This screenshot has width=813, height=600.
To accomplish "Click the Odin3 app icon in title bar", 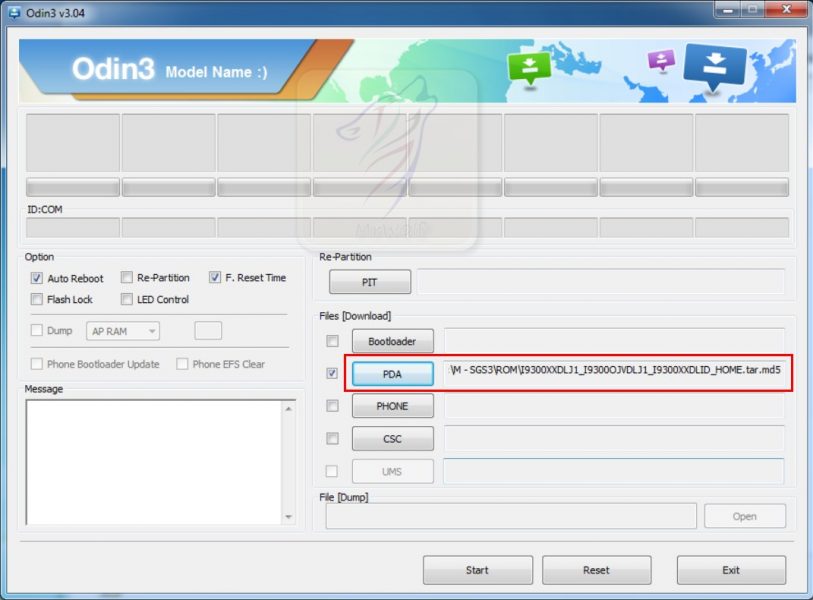I will [14, 11].
